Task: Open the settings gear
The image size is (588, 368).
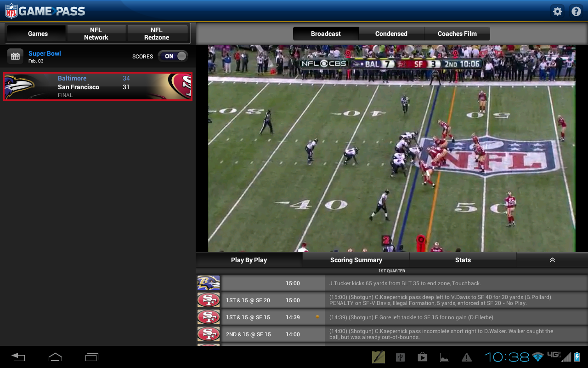Action: click(557, 11)
